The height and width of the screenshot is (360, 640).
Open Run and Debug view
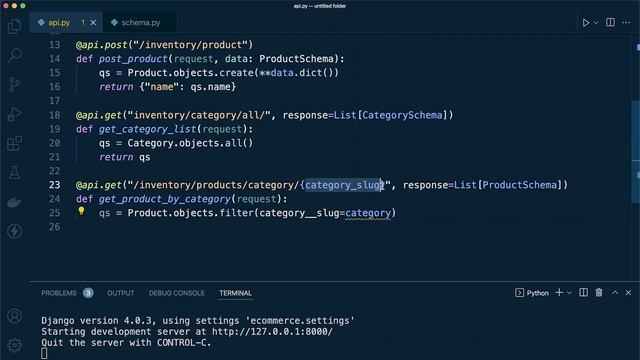pos(15,114)
